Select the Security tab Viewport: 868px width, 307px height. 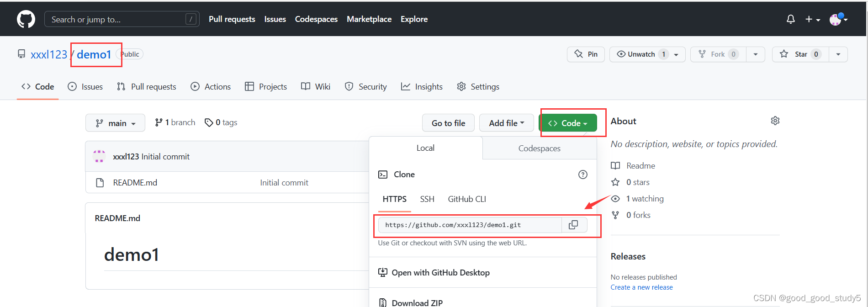click(x=366, y=87)
